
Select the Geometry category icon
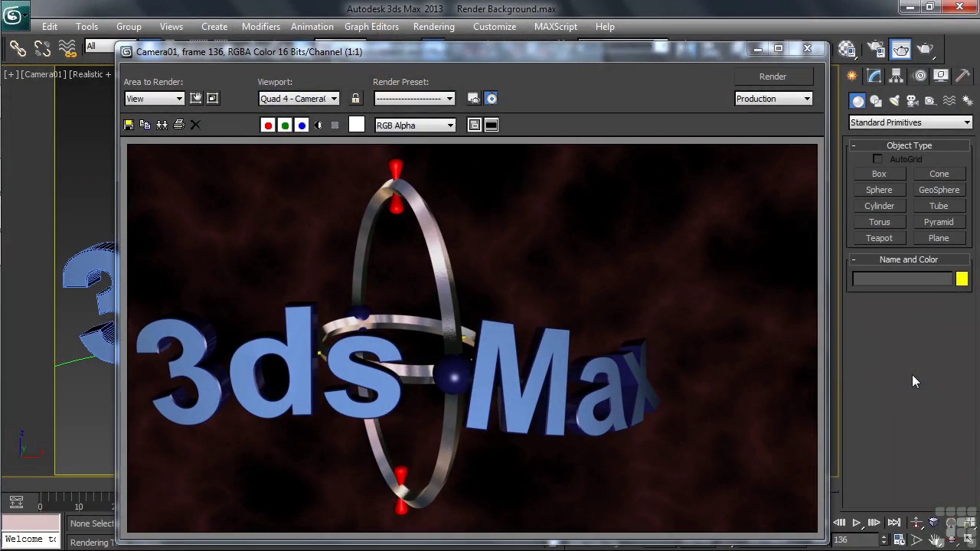coord(858,101)
